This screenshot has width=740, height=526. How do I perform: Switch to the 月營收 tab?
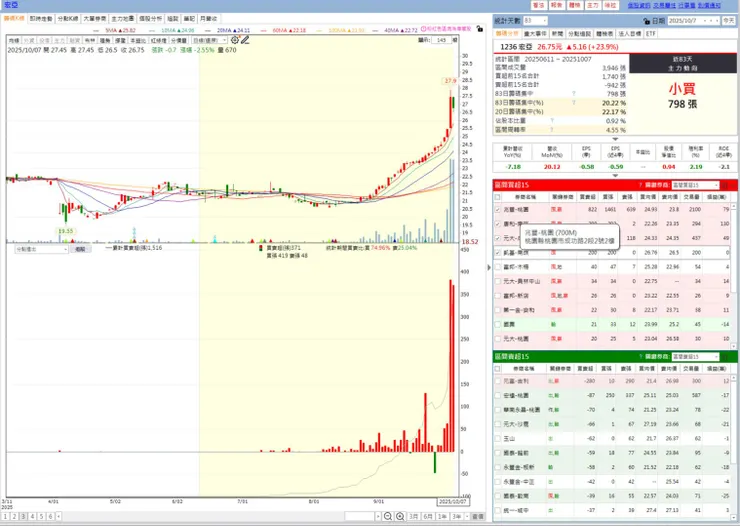coord(208,18)
